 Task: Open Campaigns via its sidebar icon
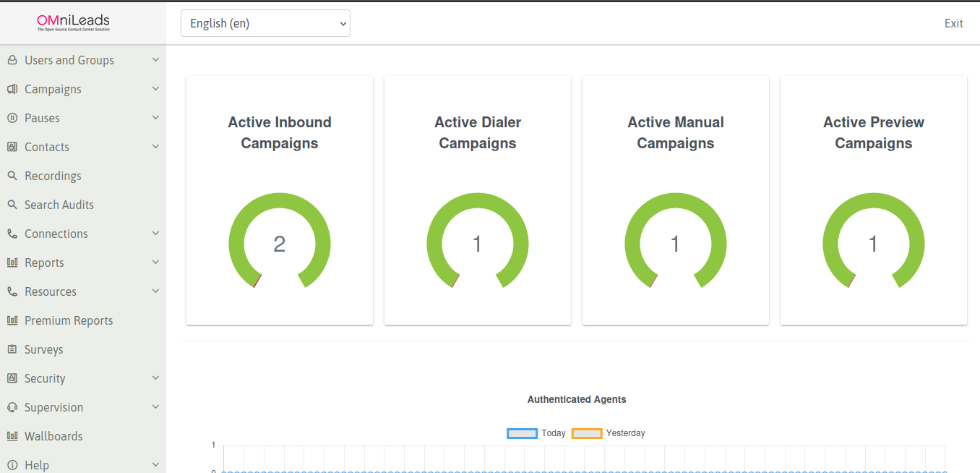12,88
